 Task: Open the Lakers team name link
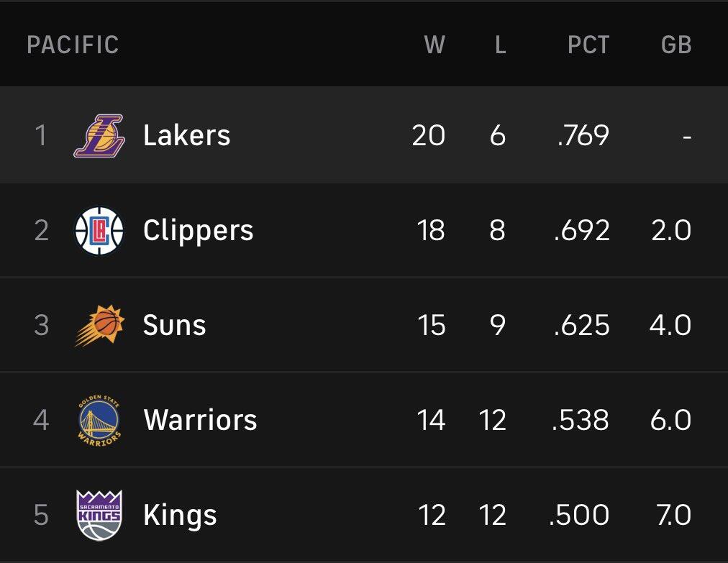(187, 135)
